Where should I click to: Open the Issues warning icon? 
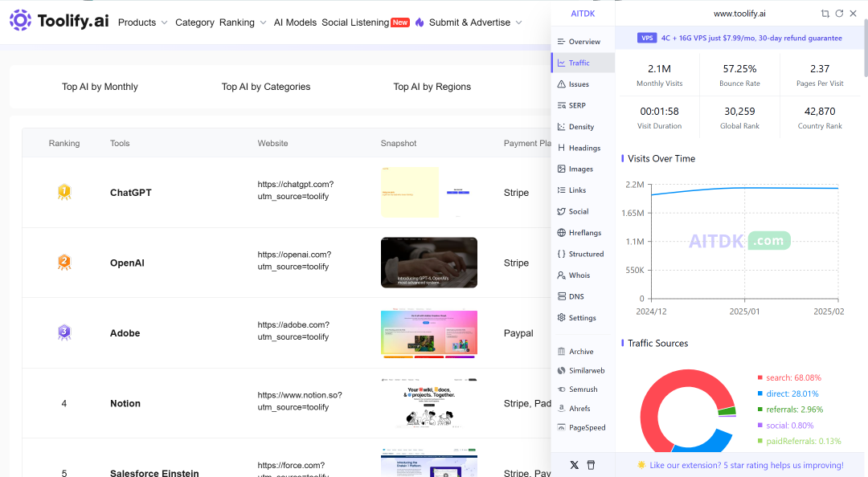point(561,84)
